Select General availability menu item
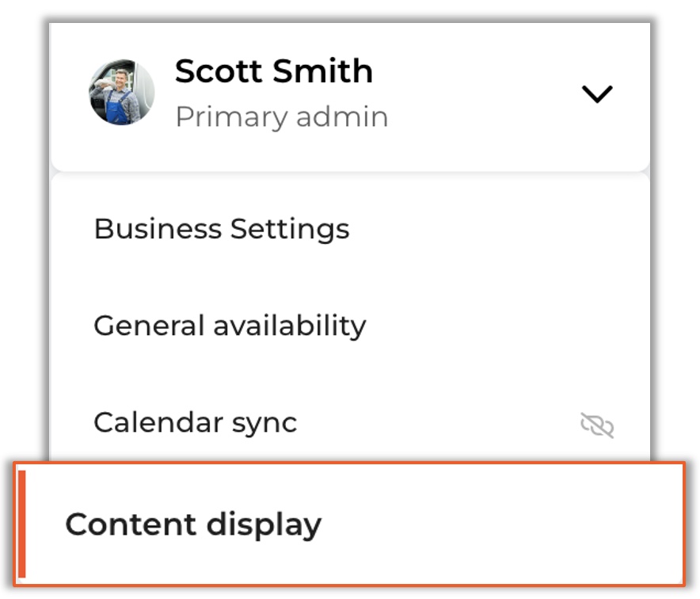The image size is (700, 599). 351,325
